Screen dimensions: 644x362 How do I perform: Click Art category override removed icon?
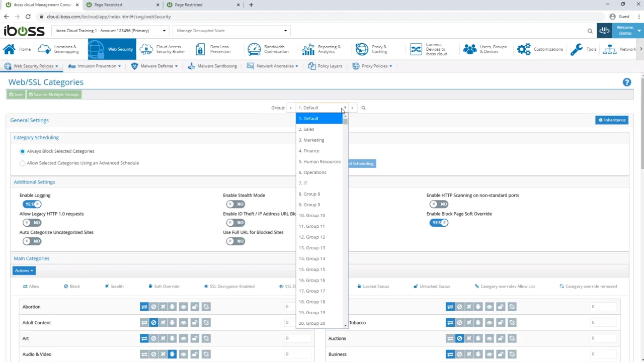(x=206, y=338)
